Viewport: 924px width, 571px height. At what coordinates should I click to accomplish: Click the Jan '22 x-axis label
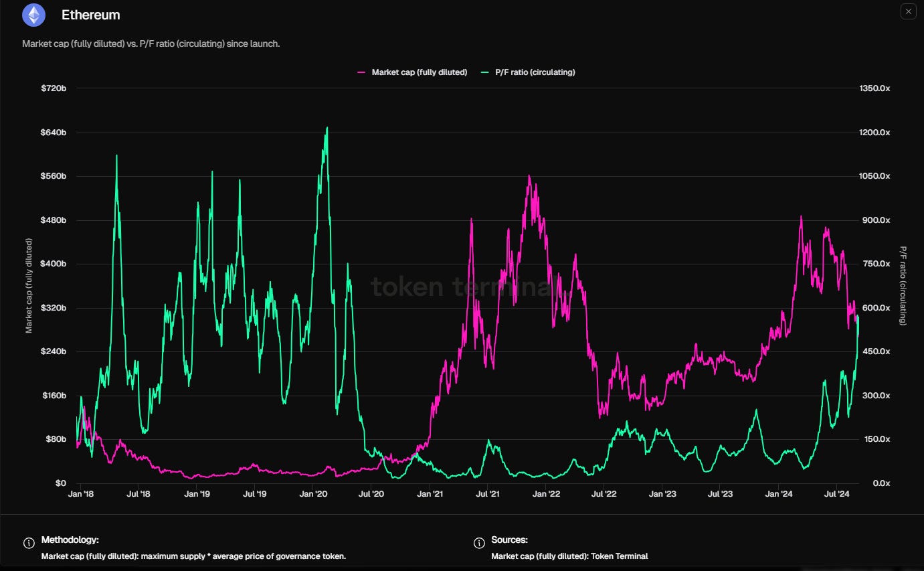[x=546, y=495]
